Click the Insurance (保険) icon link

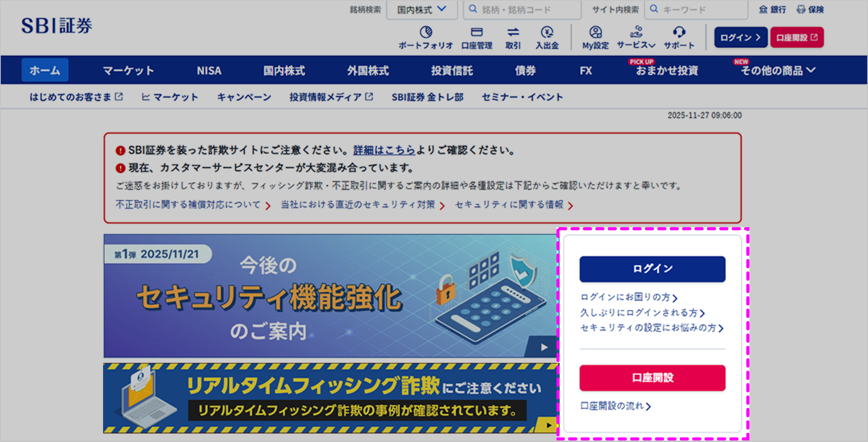[810, 9]
